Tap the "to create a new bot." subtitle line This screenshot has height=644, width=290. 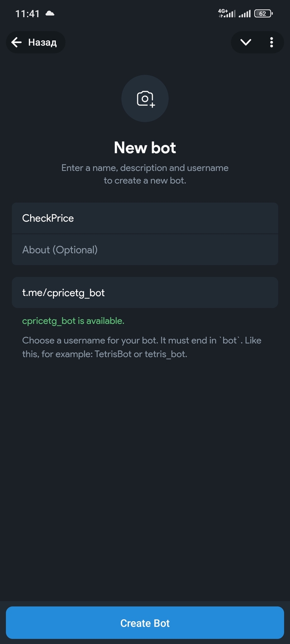pyautogui.click(x=145, y=180)
